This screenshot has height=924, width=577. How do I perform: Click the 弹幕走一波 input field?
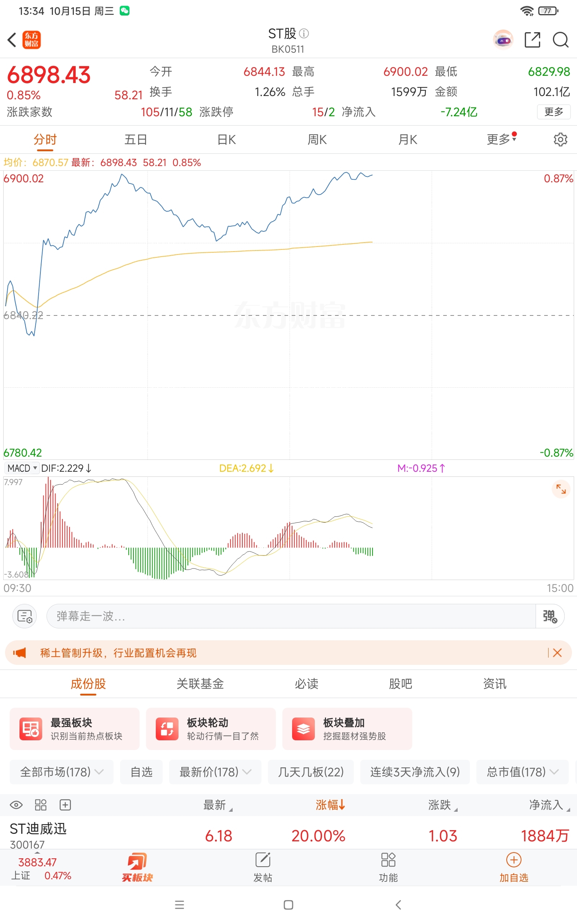pyautogui.click(x=290, y=616)
